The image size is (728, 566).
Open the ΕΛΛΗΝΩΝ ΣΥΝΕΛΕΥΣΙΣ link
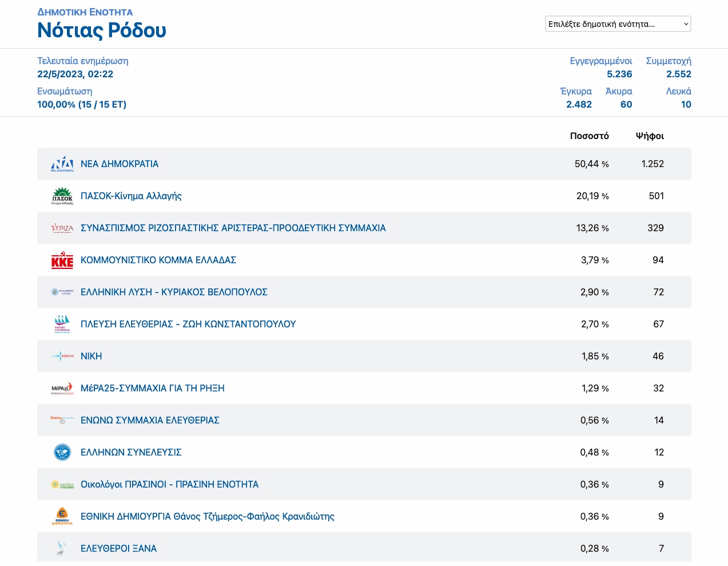tap(131, 452)
